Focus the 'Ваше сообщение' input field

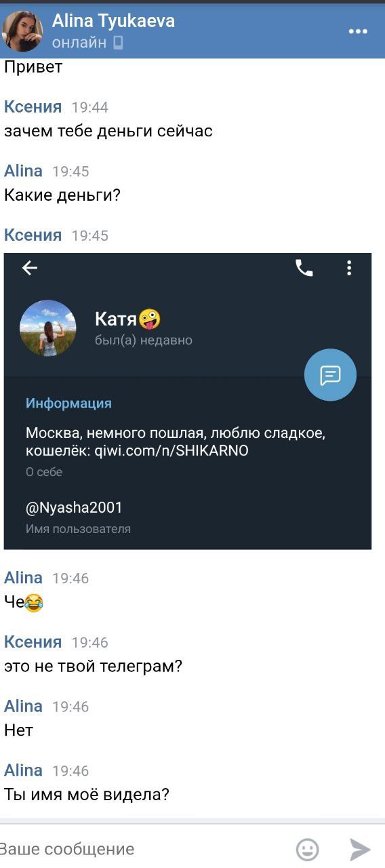146,849
